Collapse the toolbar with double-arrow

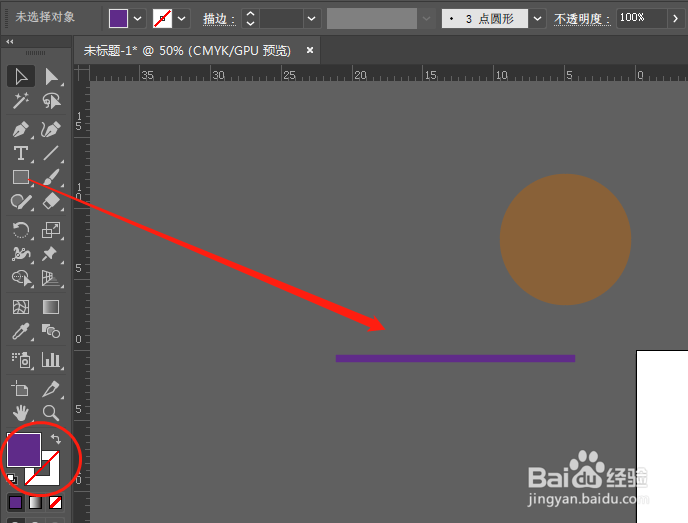[x=10, y=42]
